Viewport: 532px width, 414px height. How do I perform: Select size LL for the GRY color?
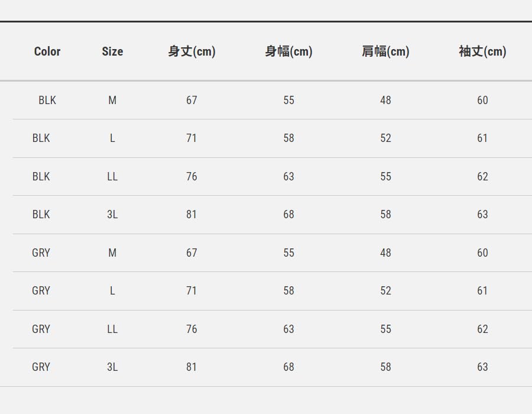pyautogui.click(x=112, y=329)
